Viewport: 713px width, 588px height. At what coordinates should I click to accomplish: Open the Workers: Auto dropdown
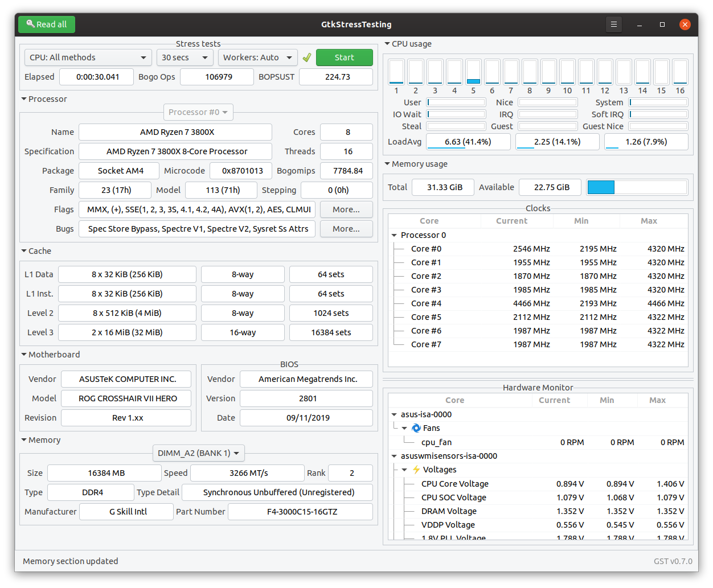coord(257,57)
